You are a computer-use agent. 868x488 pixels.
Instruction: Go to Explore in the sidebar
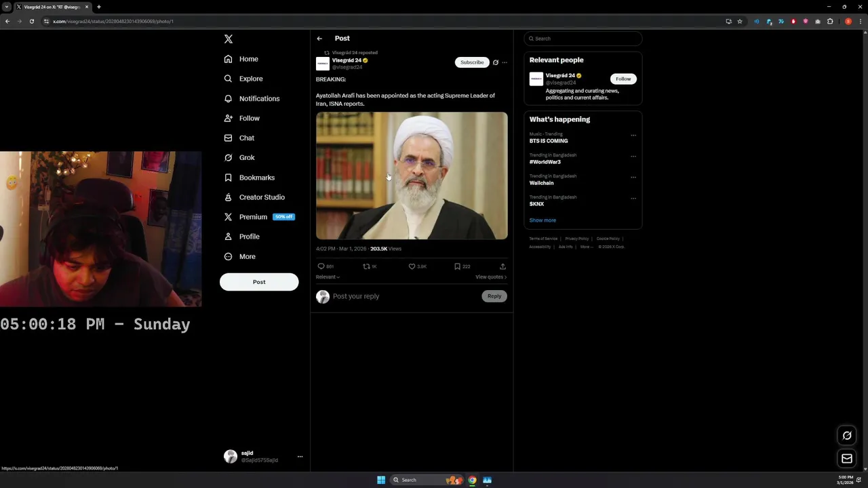click(x=243, y=79)
